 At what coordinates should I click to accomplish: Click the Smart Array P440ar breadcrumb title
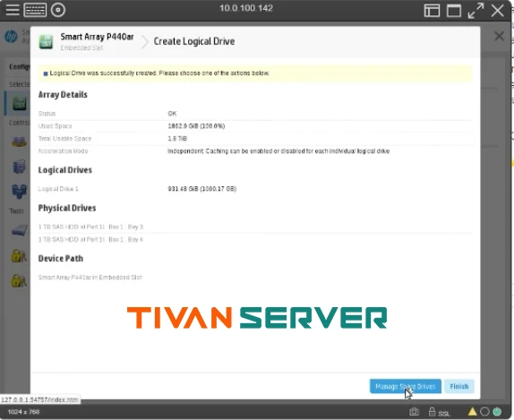click(x=97, y=37)
